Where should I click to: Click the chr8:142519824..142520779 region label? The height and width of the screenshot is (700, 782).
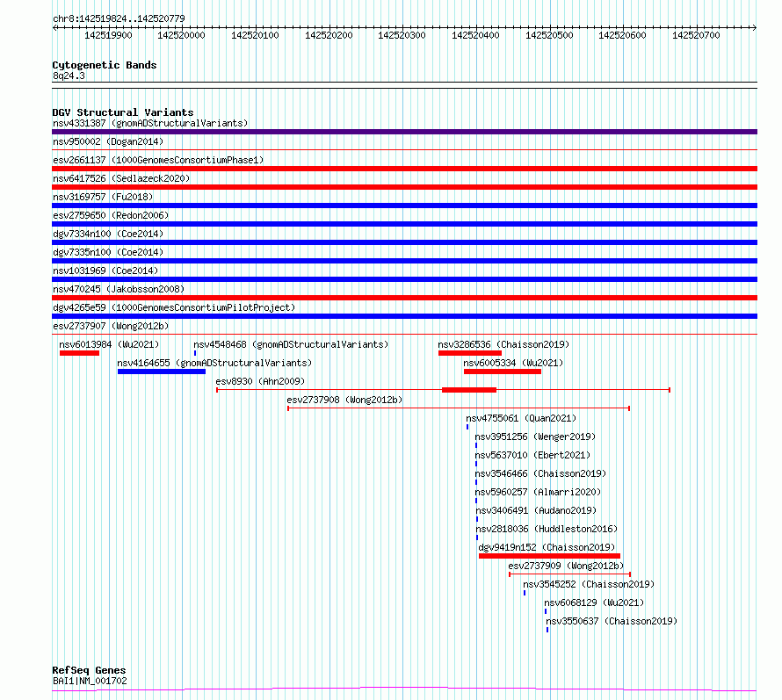pos(119,18)
